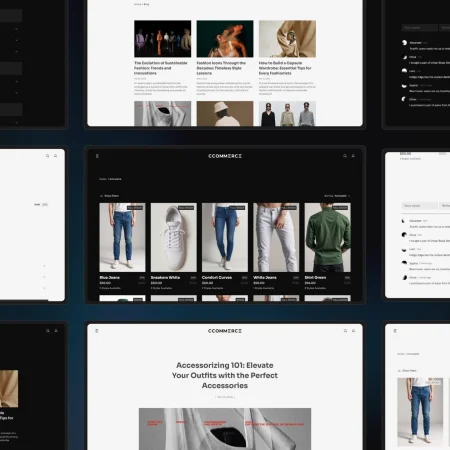The height and width of the screenshot is (450, 450).
Task: Click Comfort Curves product title
Action: pos(217,277)
